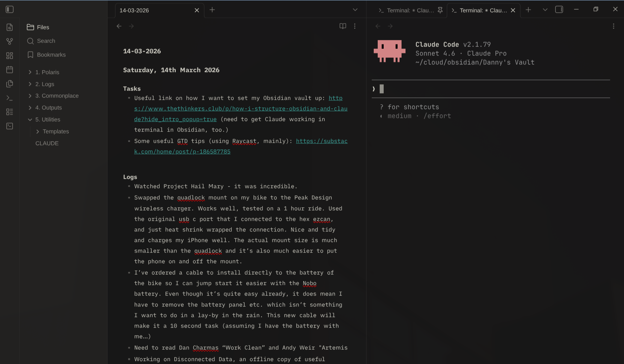Click inside the Claude Code prompt field

[x=463, y=89]
